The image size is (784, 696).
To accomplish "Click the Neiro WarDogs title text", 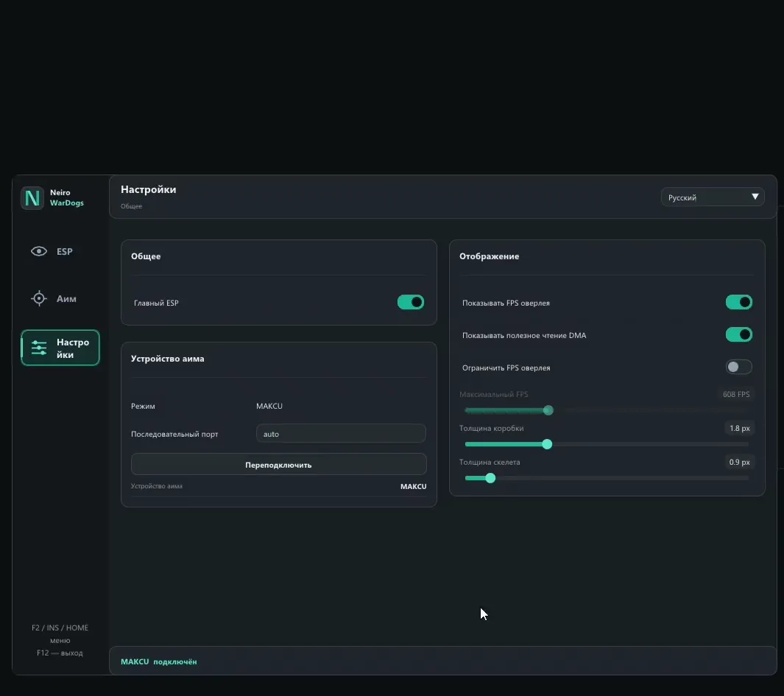I will tap(67, 197).
